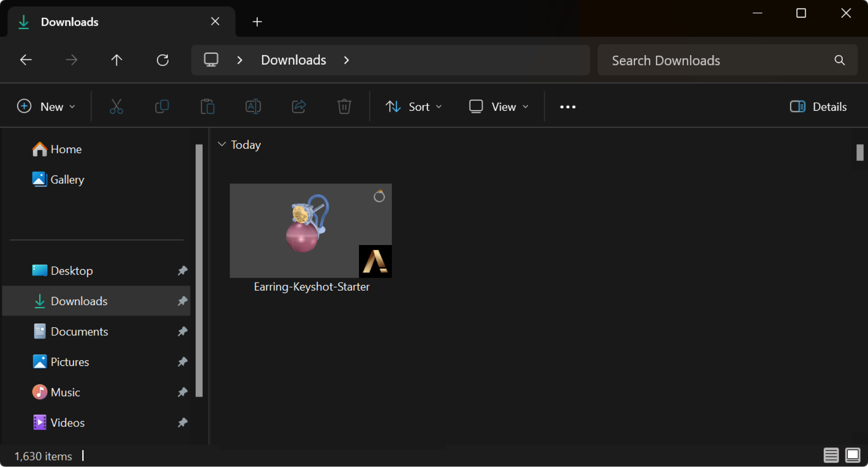Image resolution: width=868 pixels, height=467 pixels.
Task: Select the Downloads tab
Action: tap(122, 22)
